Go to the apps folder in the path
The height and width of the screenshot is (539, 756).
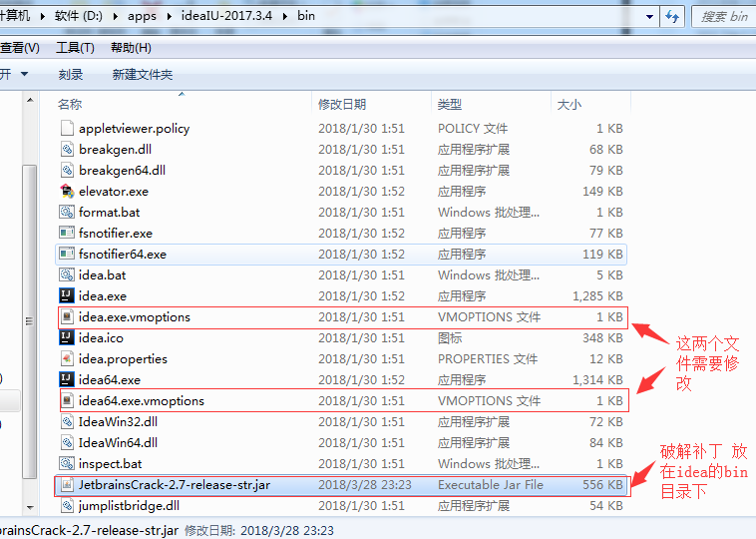point(142,16)
